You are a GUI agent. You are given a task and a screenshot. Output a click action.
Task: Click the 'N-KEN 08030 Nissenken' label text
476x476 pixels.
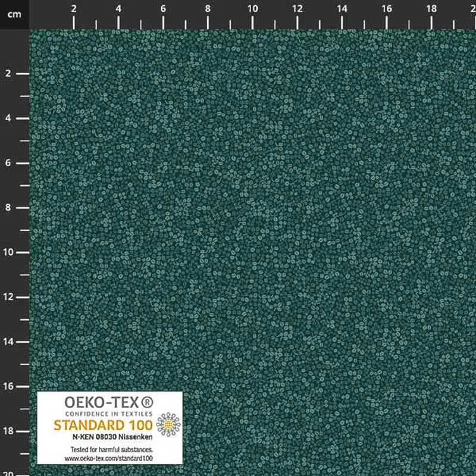[x=112, y=437]
